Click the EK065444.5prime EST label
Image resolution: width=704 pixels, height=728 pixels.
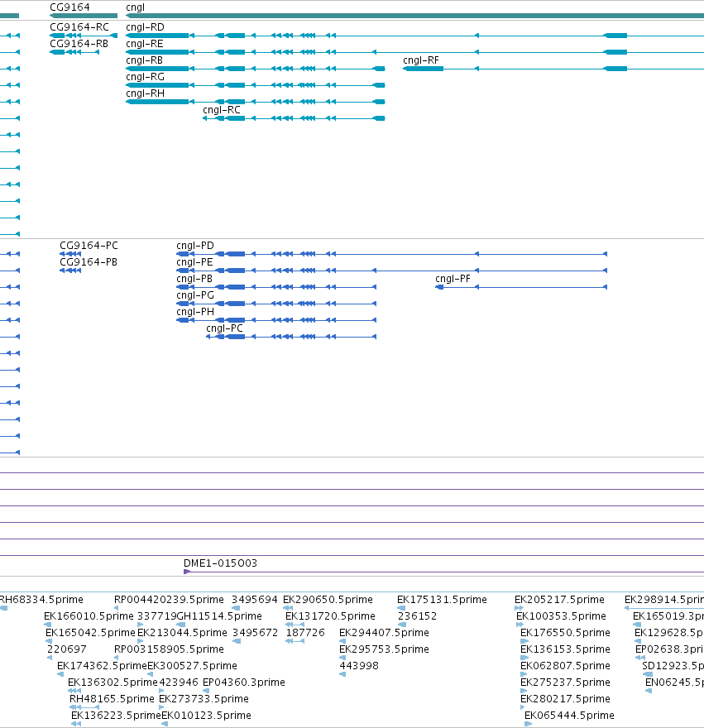point(569,716)
